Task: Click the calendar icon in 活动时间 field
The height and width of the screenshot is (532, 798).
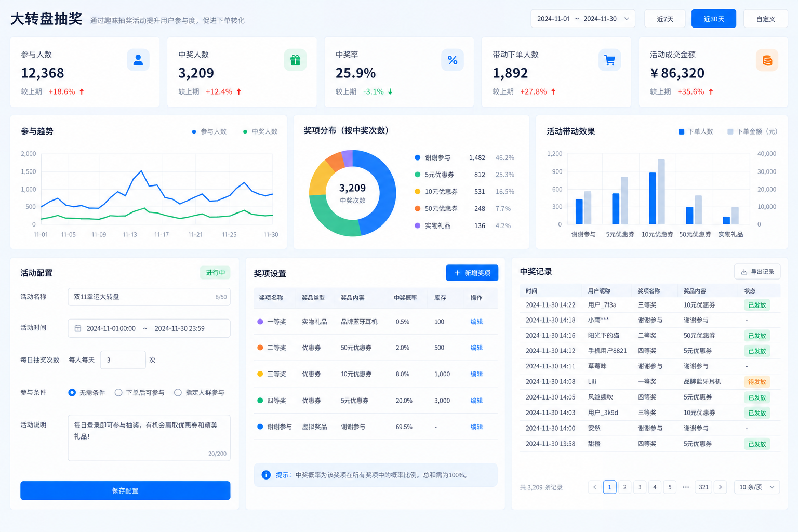Action: point(78,328)
